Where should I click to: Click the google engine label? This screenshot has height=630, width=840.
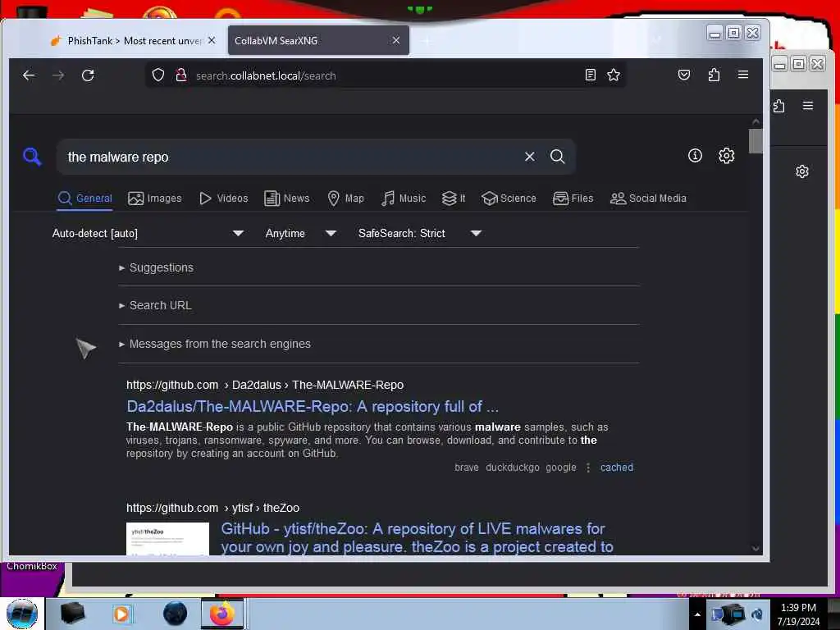(x=561, y=468)
